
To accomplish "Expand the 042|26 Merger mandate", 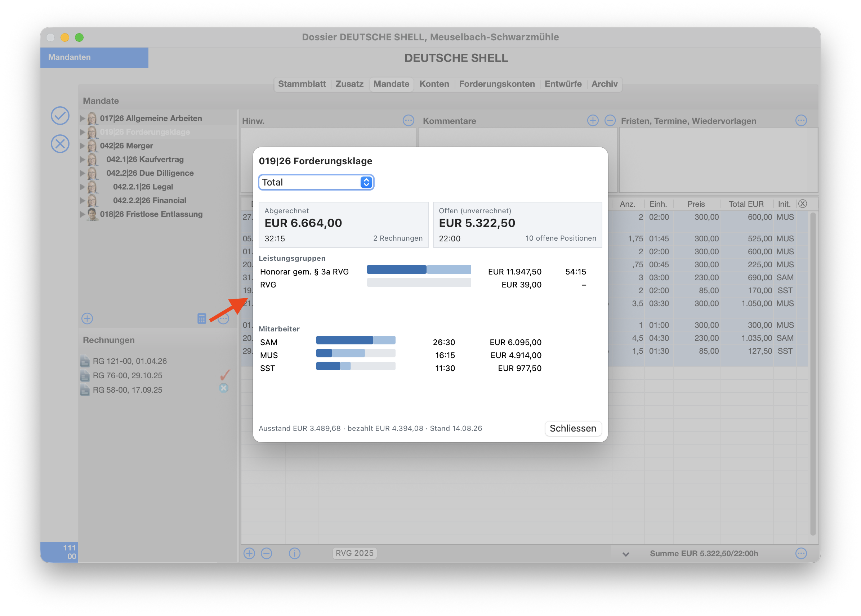I will pos(82,146).
